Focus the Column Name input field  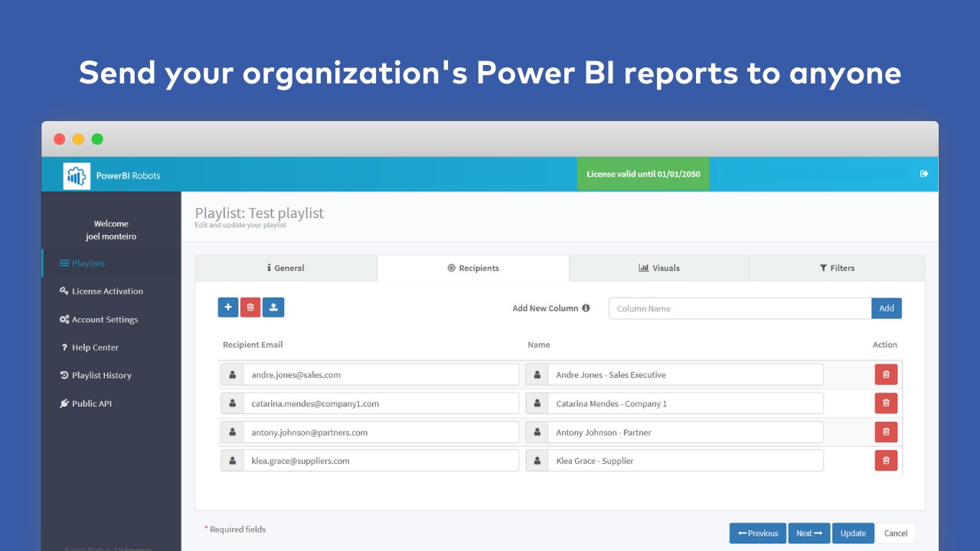point(740,308)
